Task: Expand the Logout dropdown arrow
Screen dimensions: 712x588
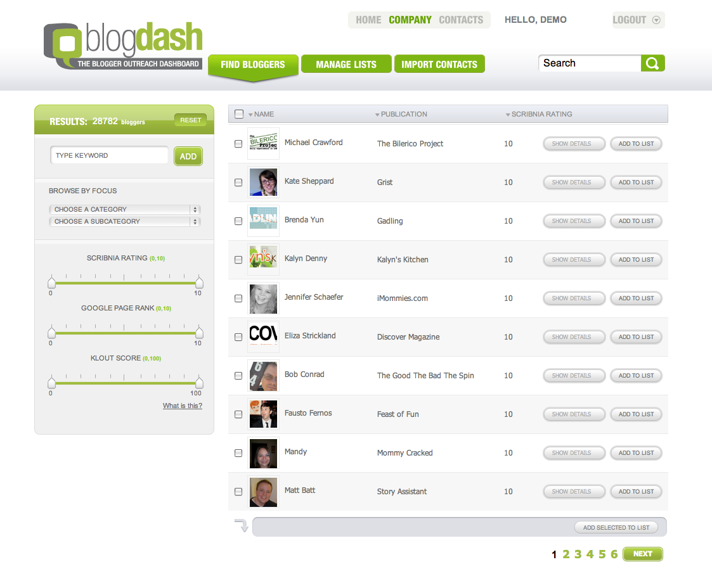Action: coord(656,20)
